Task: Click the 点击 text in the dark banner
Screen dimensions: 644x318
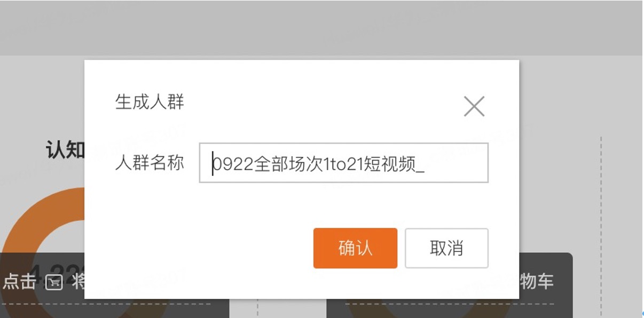Action: coord(20,282)
